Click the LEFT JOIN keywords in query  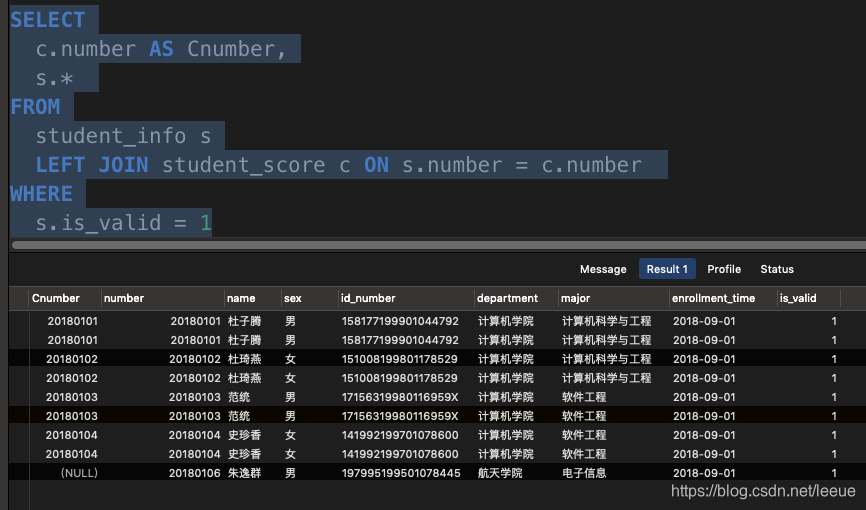click(x=92, y=165)
